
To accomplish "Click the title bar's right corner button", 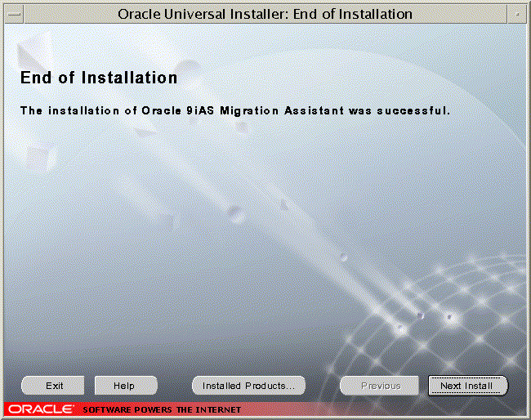I will 517,14.
